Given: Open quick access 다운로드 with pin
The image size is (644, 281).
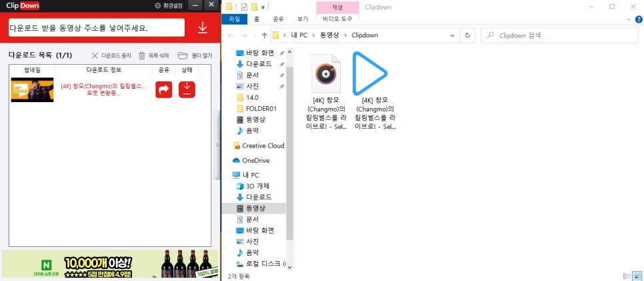Looking at the screenshot, I should point(255,64).
